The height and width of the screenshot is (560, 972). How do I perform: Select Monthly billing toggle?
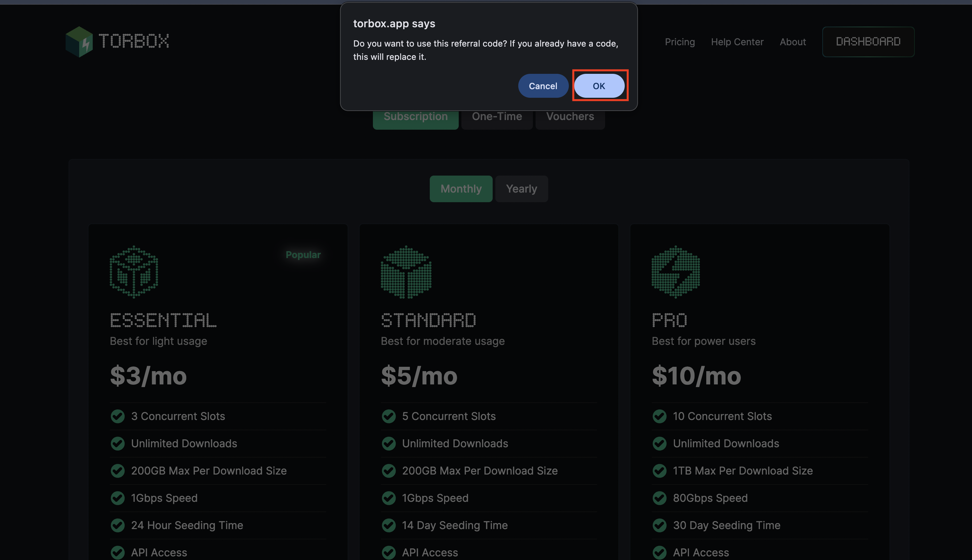coord(461,189)
